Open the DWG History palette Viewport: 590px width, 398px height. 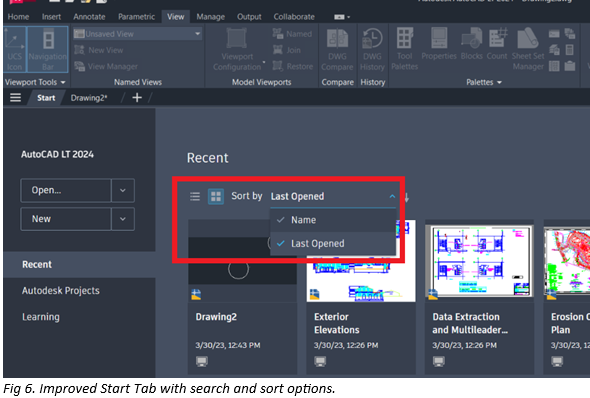click(x=372, y=49)
